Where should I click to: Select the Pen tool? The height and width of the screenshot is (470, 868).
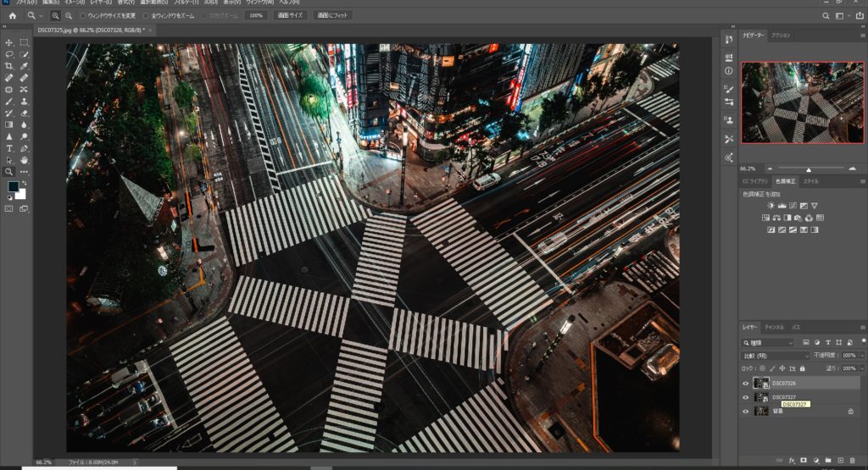click(24, 148)
